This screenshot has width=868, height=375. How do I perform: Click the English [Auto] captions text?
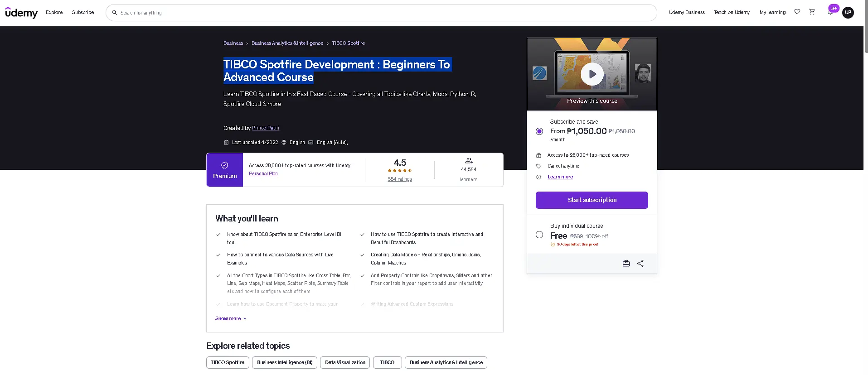[332, 143]
